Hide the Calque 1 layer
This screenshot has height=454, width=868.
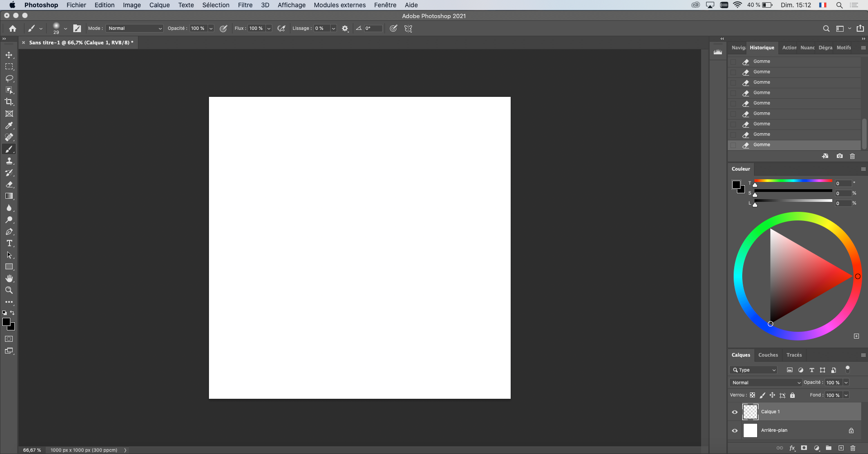tap(735, 412)
